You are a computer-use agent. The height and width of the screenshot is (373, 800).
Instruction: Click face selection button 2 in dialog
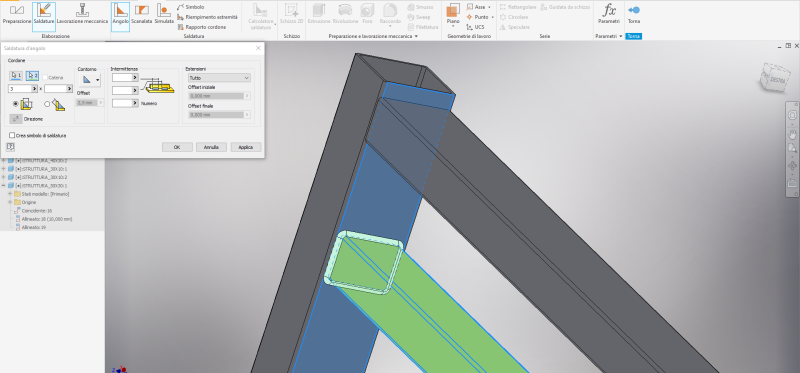click(32, 76)
